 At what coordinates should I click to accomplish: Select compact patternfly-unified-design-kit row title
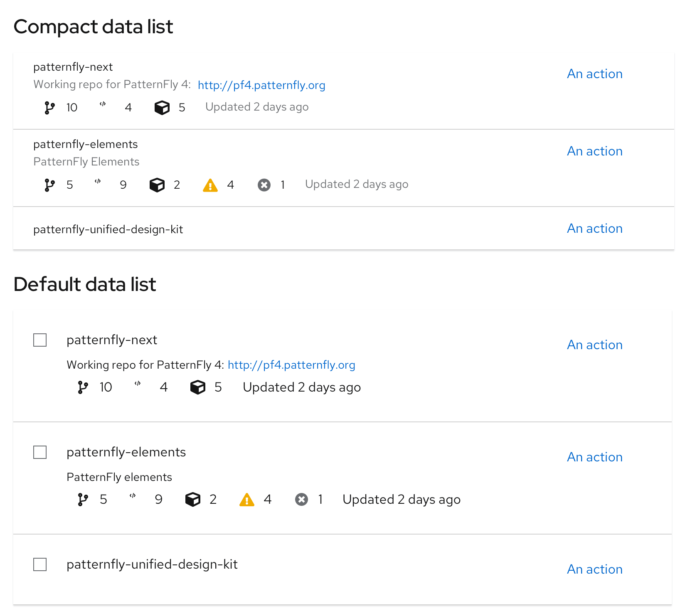[x=108, y=229]
